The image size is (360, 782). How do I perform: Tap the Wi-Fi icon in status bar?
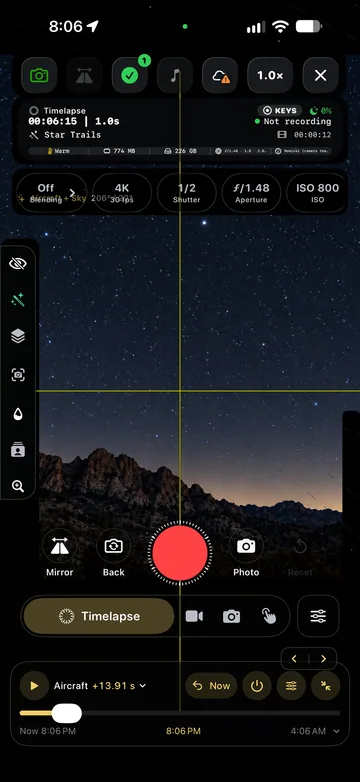[x=281, y=27]
